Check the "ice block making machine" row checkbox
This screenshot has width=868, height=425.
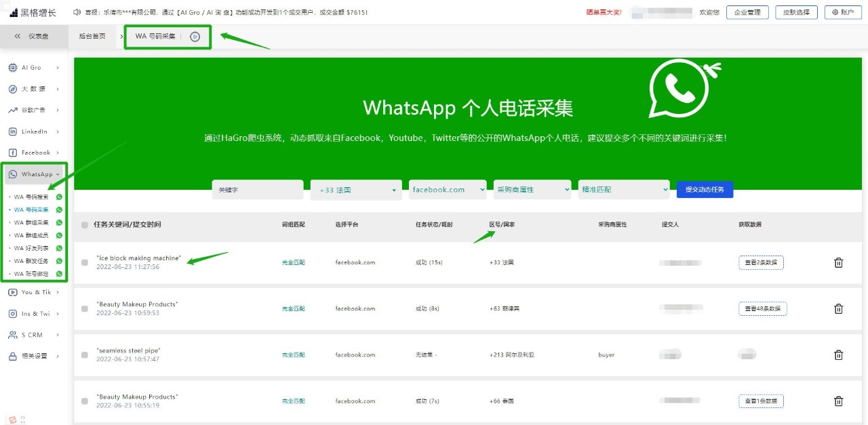tap(85, 262)
